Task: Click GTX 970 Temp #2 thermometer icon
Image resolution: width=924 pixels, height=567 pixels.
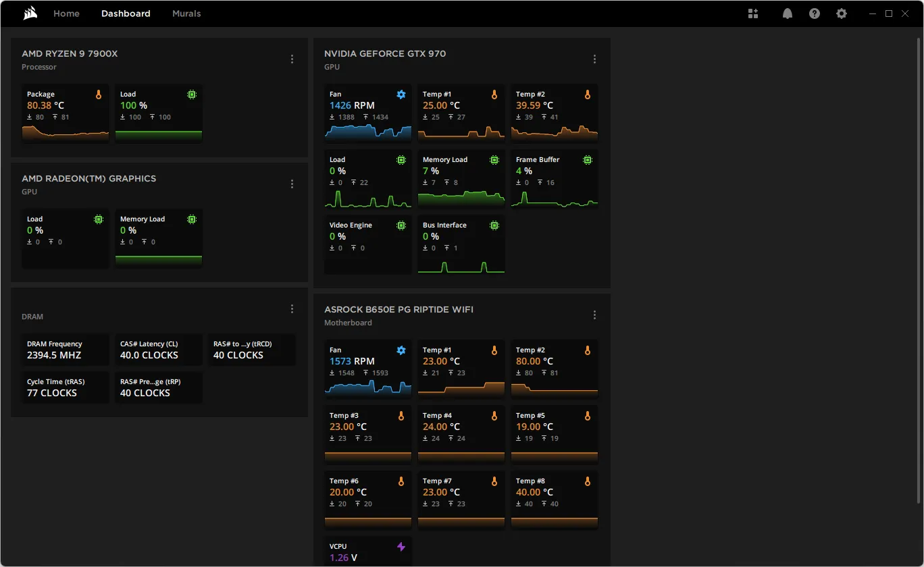Action: point(588,95)
